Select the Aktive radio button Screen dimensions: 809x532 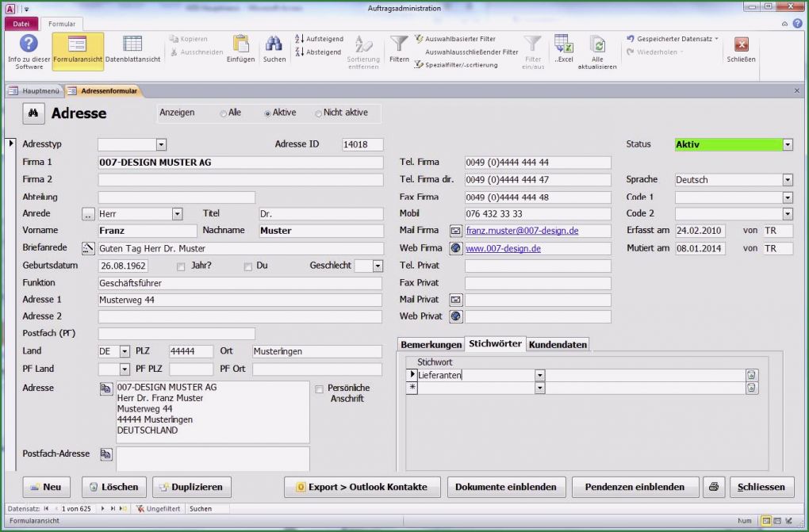pyautogui.click(x=268, y=113)
